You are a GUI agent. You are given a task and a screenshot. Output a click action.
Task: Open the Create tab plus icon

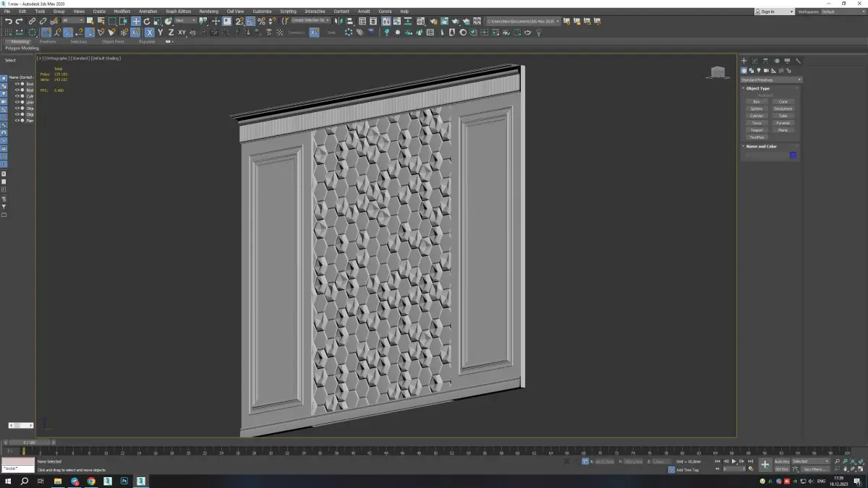point(744,61)
